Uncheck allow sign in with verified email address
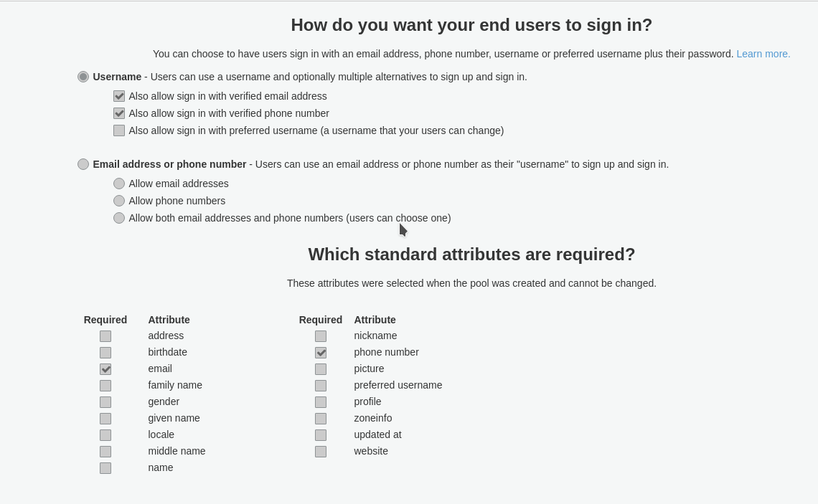The image size is (818, 504). pyautogui.click(x=119, y=96)
